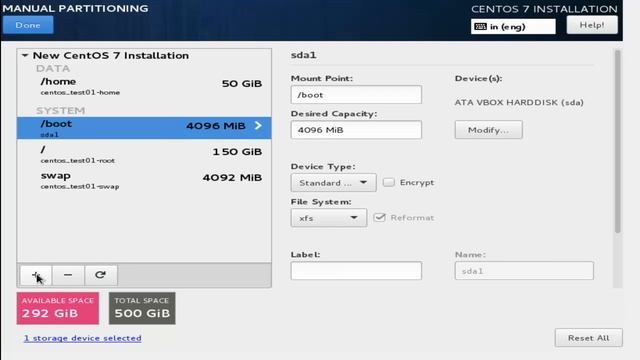The height and width of the screenshot is (360, 640).
Task: Click the Label input field
Action: (356, 271)
